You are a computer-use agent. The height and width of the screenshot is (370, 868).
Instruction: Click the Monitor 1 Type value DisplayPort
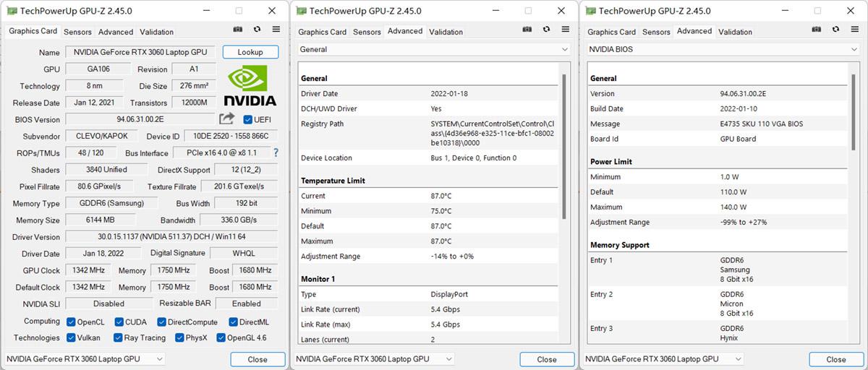(x=448, y=294)
